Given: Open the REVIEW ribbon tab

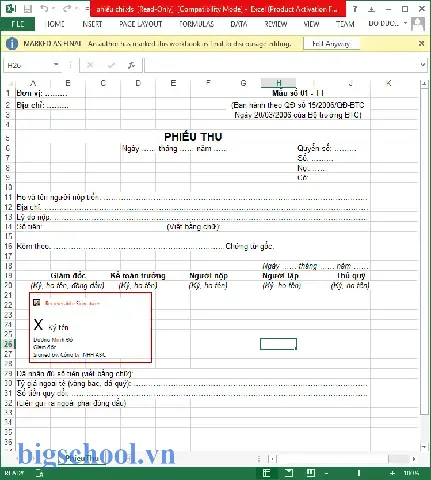Looking at the screenshot, I should (x=276, y=24).
